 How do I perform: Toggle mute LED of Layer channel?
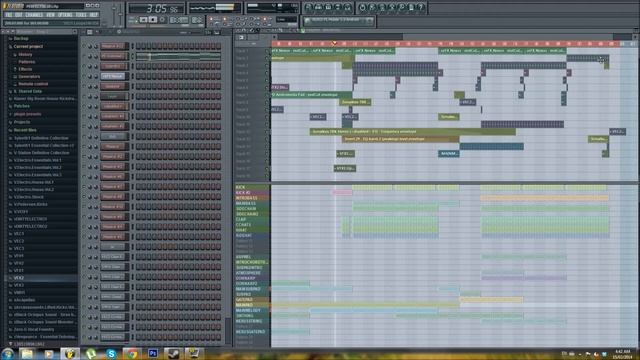point(84,96)
